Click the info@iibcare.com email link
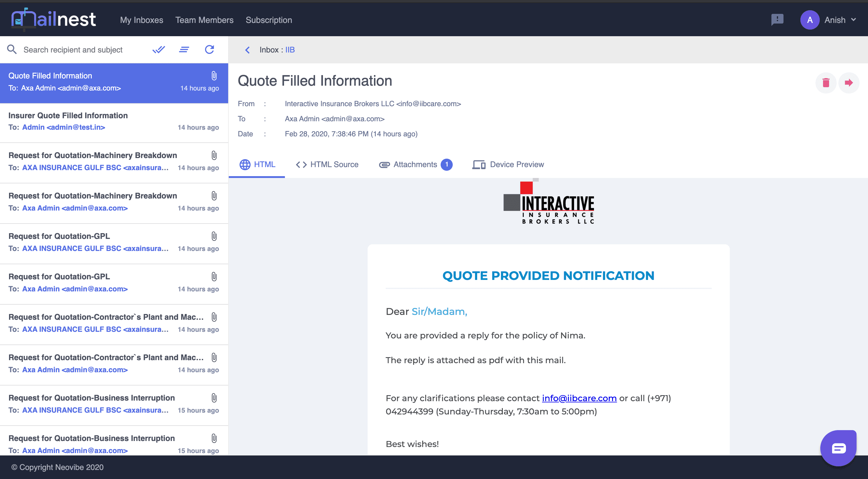The image size is (868, 479). tap(579, 398)
